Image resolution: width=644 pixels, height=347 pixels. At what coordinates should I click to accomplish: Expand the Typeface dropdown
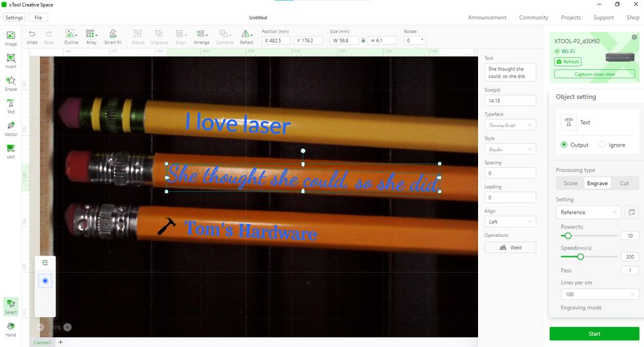[x=510, y=125]
